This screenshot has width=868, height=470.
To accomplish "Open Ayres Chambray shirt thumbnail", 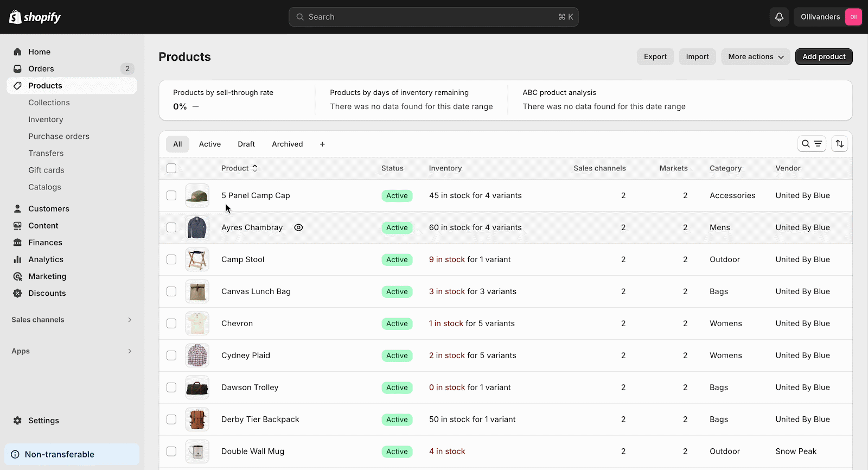I will click(197, 227).
